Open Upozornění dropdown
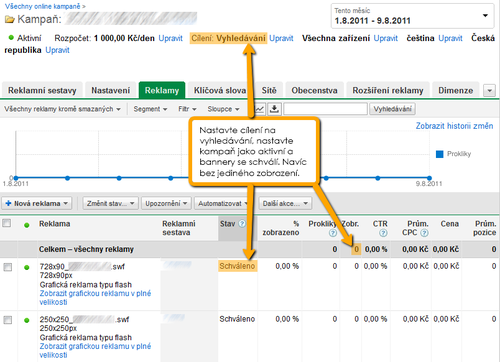This screenshot has height=362, width=500. coord(166,203)
